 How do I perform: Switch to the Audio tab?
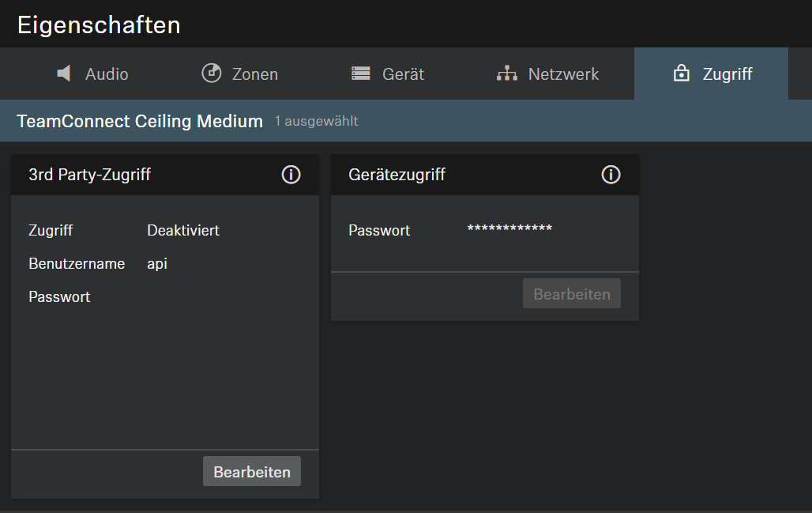point(107,74)
